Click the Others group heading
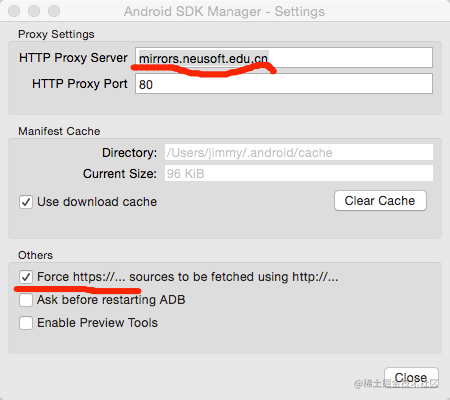450x400 pixels. (x=35, y=255)
